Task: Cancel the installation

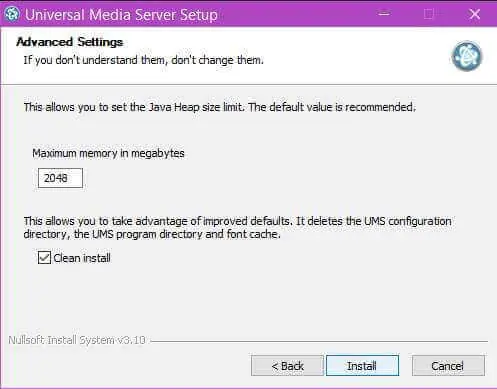Action: tap(448, 366)
